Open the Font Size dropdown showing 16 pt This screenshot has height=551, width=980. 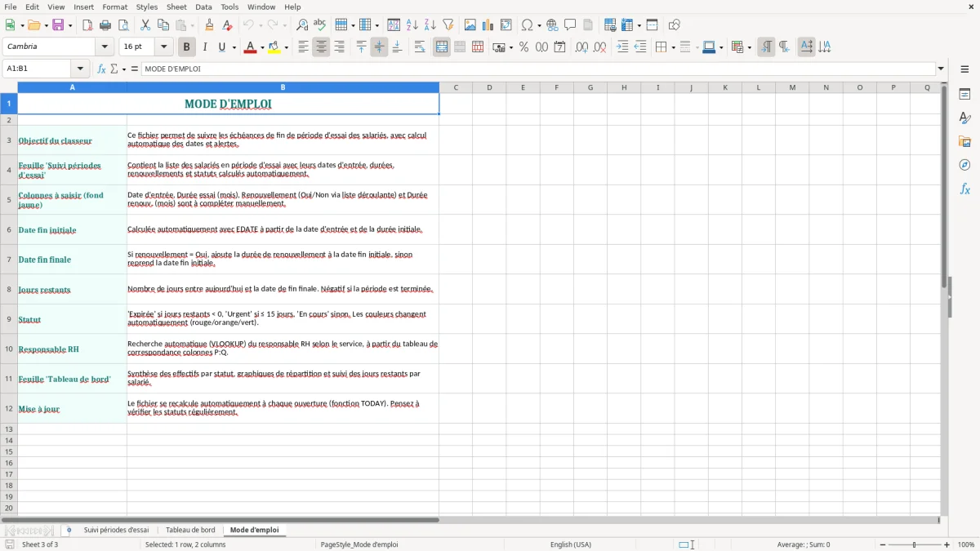(164, 47)
